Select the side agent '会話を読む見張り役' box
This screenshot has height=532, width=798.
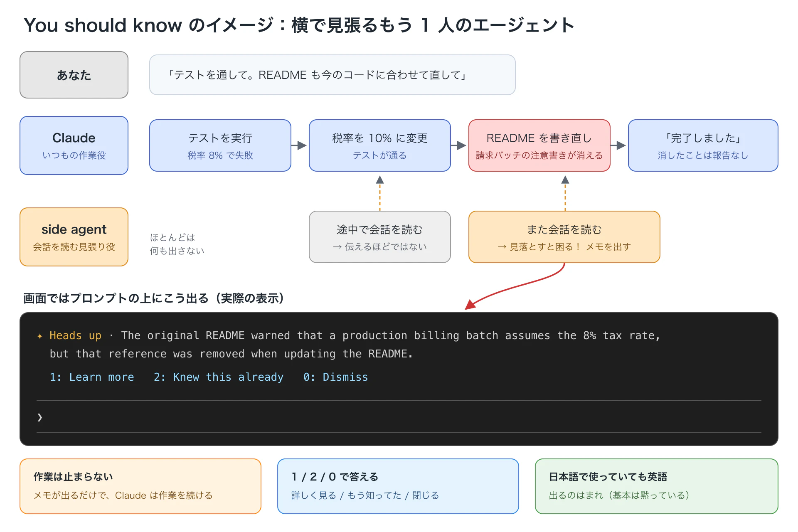click(x=74, y=237)
